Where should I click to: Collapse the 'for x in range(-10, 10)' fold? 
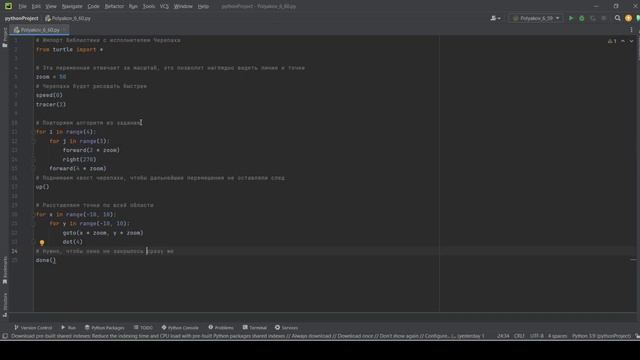pos(34,214)
